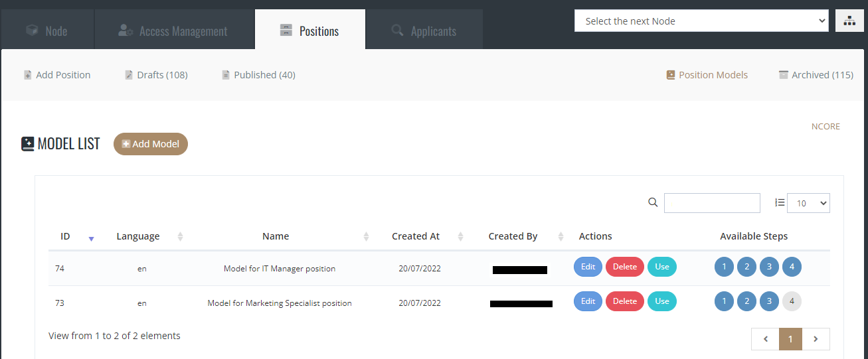Select step 4 of IT Manager model
The image size is (868, 359).
(792, 267)
